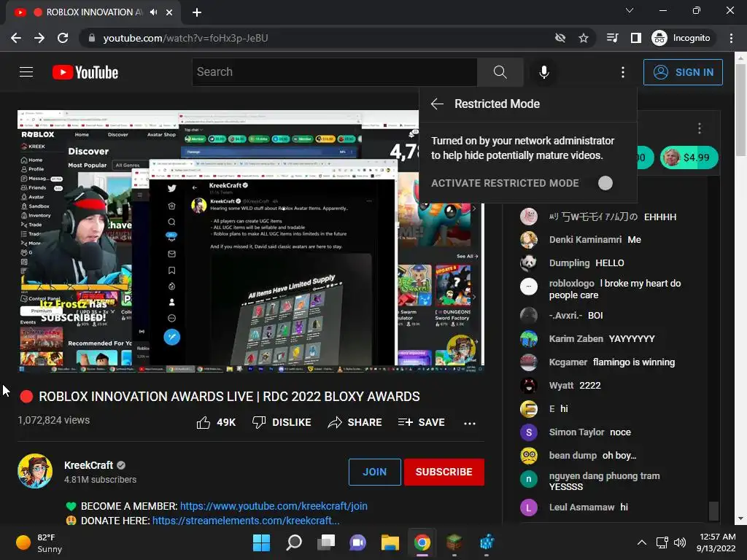This screenshot has width=747, height=560.
Task: Click Simon Taylor avatar in chat
Action: pyautogui.click(x=528, y=432)
